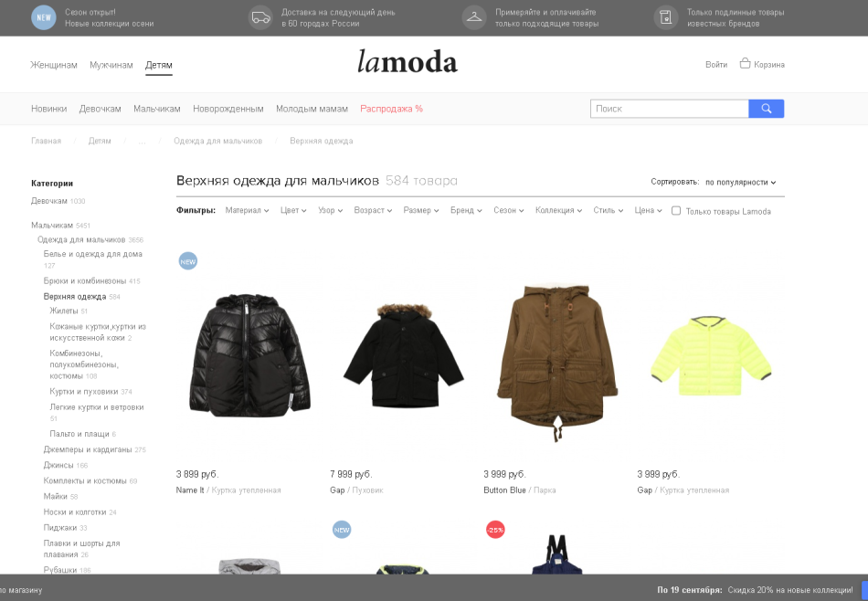The width and height of the screenshot is (868, 601).
Task: Toggle 'Только товары Lamoda' checkbox
Action: [676, 211]
